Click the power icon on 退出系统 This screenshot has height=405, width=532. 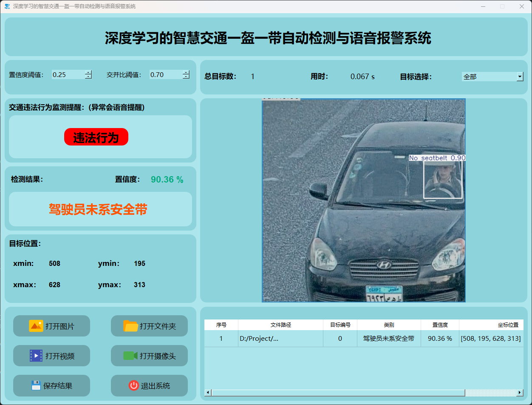[134, 385]
